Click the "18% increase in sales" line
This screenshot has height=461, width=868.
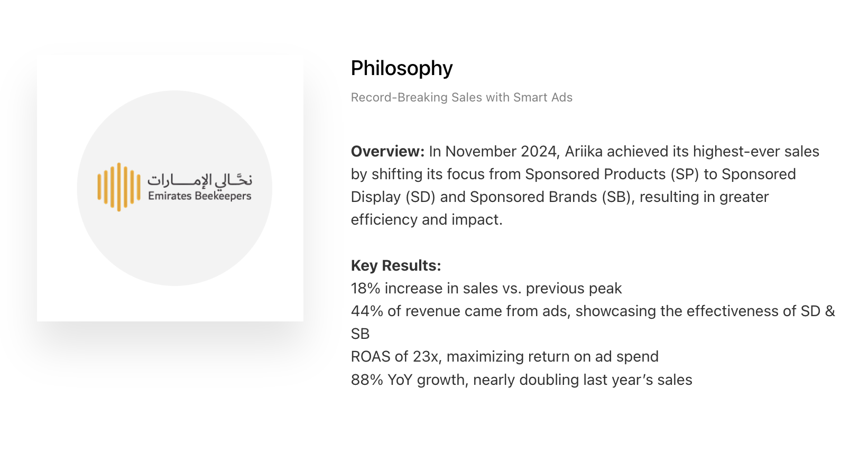pyautogui.click(x=486, y=288)
